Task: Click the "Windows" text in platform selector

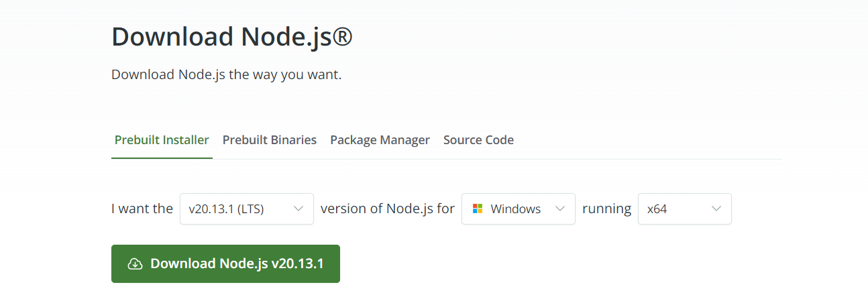Action: [515, 208]
